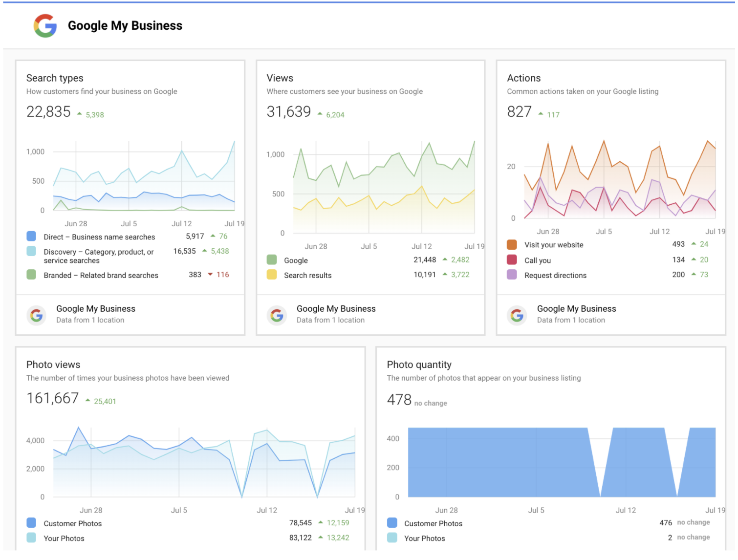Click the 383 Branded searches count

195,275
